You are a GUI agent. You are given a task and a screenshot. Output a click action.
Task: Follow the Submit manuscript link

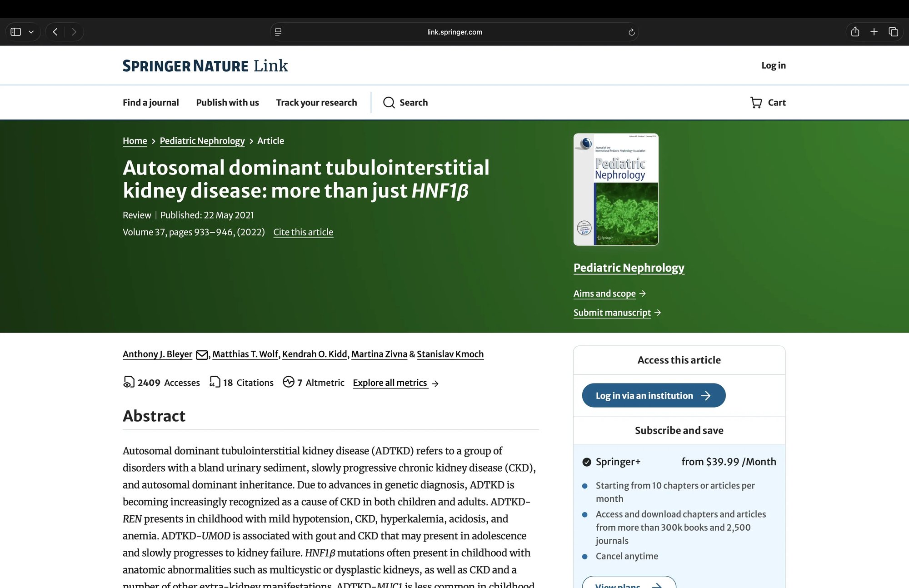click(612, 313)
